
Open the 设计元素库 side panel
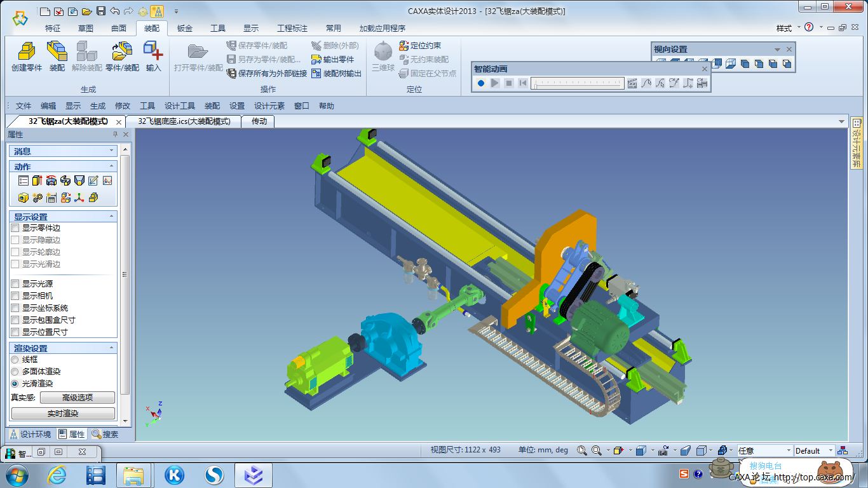857,142
